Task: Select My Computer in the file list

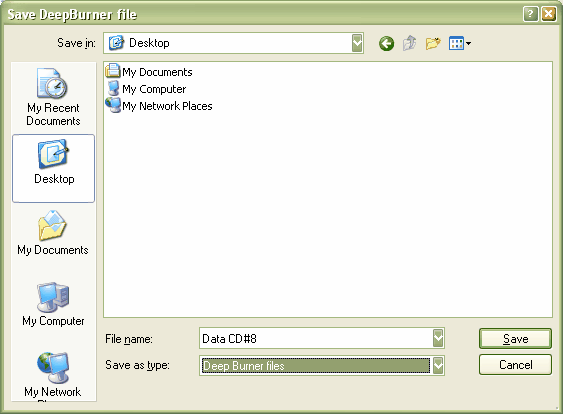Action: (146, 89)
